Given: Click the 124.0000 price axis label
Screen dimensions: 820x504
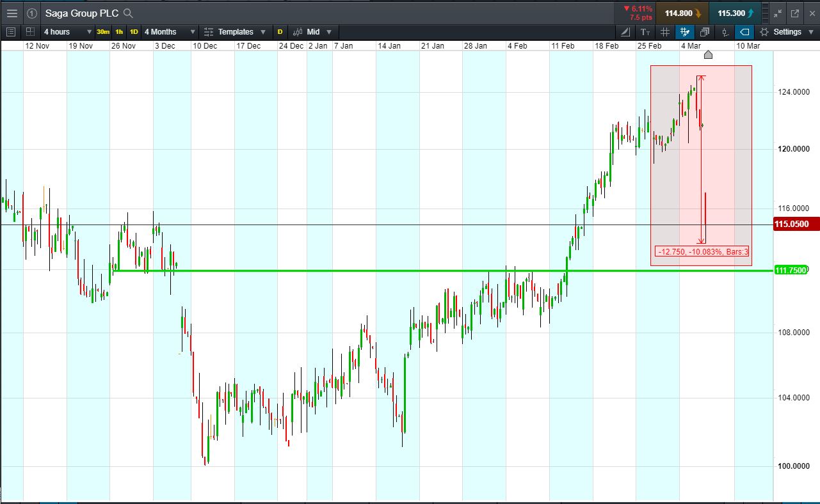Looking at the screenshot, I should [793, 93].
